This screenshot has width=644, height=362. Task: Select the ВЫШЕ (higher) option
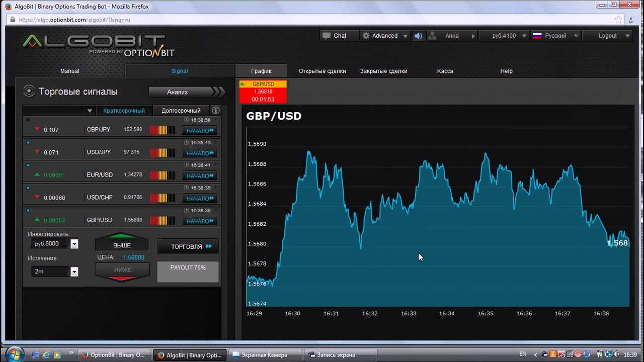(x=122, y=242)
